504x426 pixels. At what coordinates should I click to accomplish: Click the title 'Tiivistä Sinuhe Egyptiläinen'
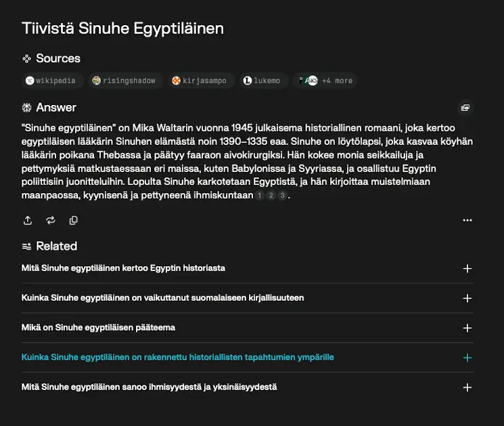[x=122, y=28]
